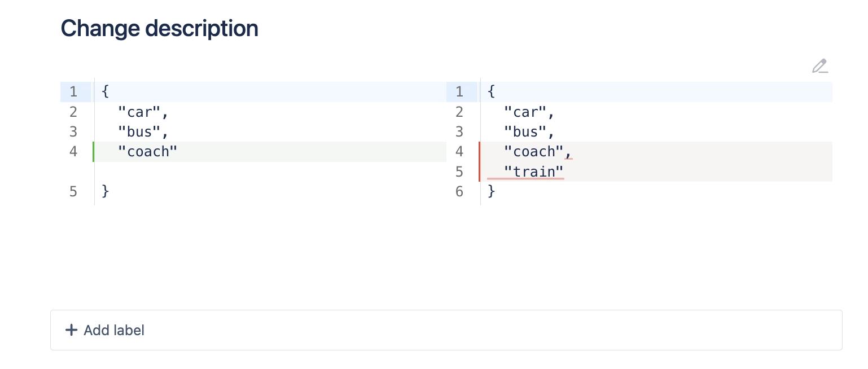Click the pencil edit icon

(x=819, y=66)
